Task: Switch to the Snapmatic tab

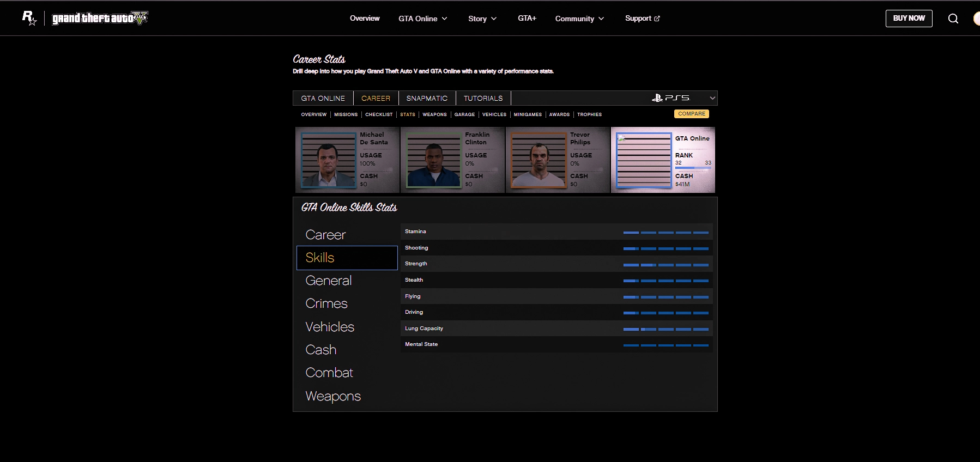Action: point(427,99)
